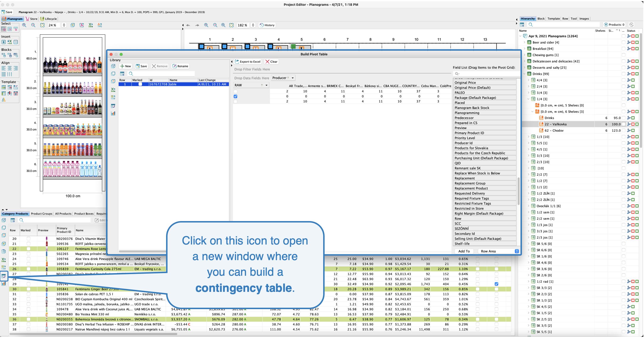644x338 pixels.
Task: Open the All Products tab
Action: 63,214
